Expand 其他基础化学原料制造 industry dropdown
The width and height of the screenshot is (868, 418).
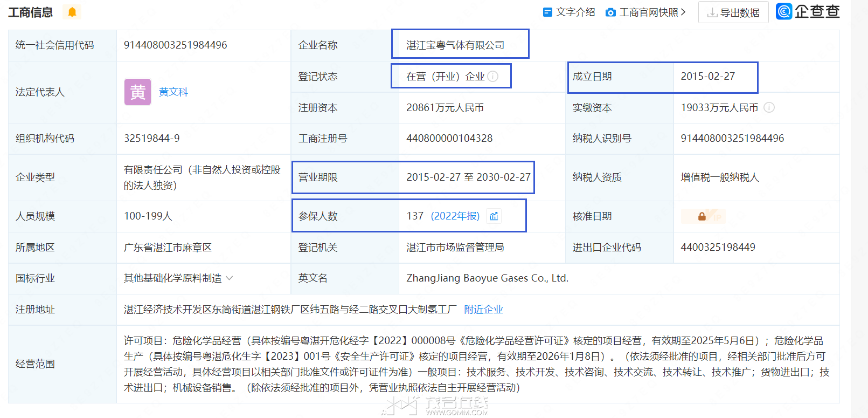[229, 278]
